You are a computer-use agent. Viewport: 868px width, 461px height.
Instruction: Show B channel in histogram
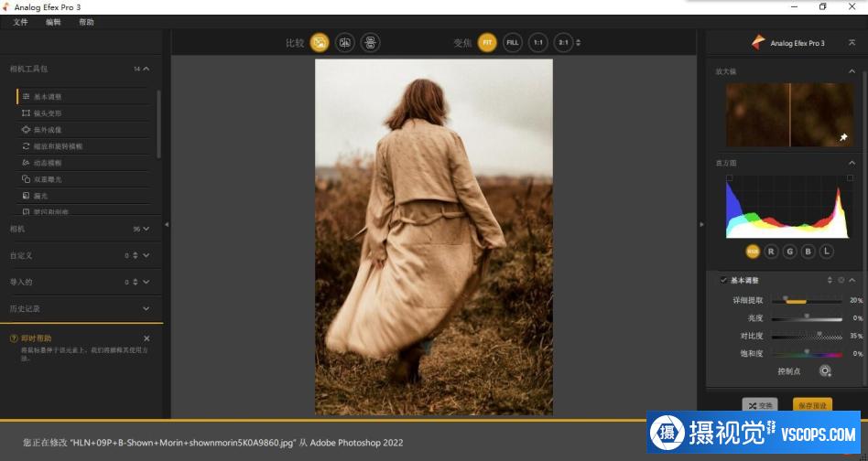[x=808, y=252]
